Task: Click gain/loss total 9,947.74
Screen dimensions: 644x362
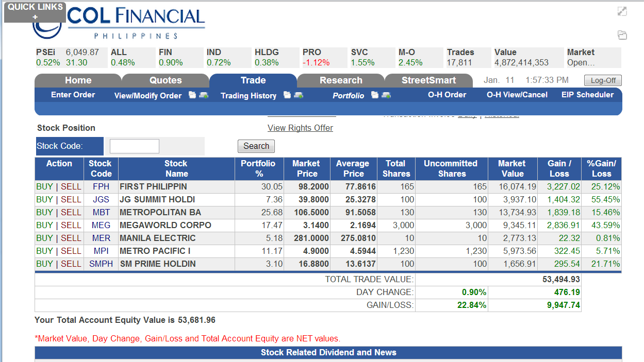Action: 563,305
